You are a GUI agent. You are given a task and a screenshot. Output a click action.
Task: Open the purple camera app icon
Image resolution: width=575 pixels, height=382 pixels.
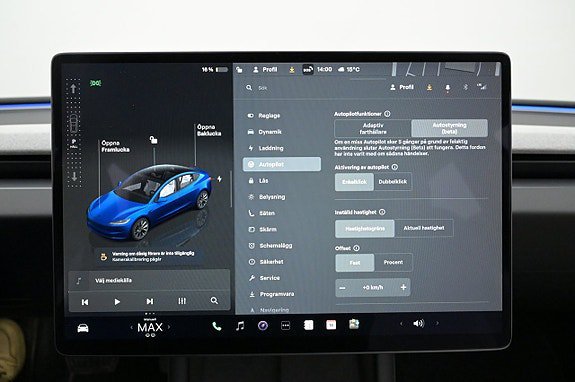tap(263, 326)
